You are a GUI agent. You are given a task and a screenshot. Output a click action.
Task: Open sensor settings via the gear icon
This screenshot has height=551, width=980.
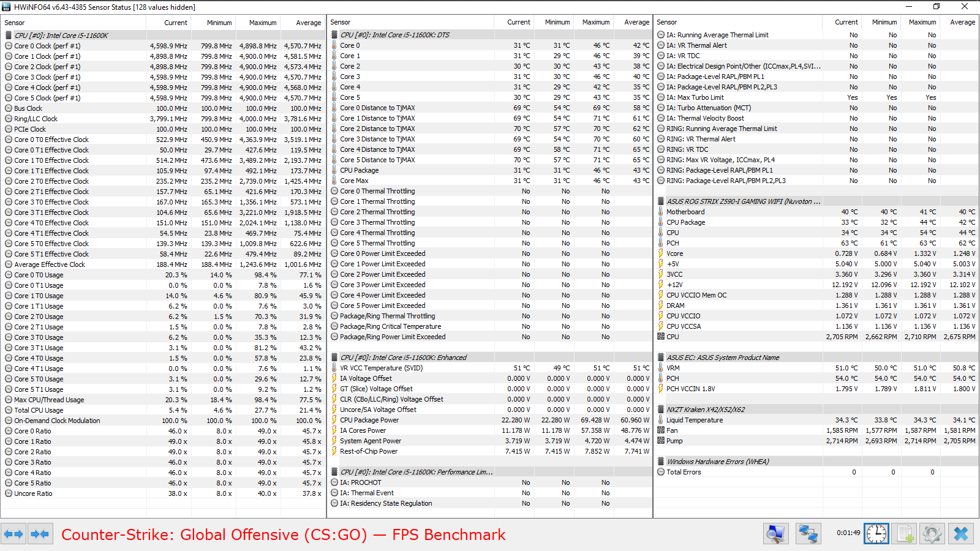pos(932,534)
